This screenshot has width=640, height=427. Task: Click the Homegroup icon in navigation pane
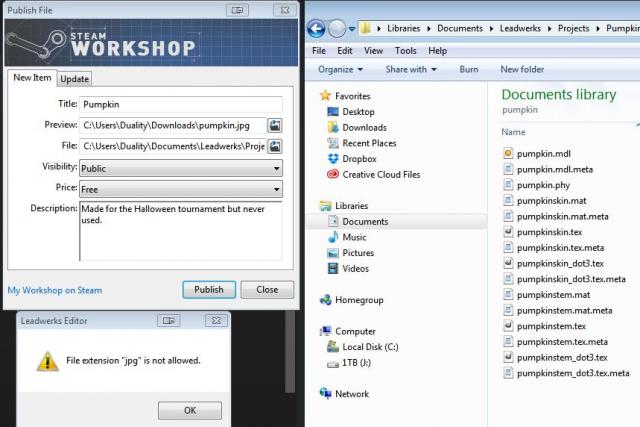point(326,300)
